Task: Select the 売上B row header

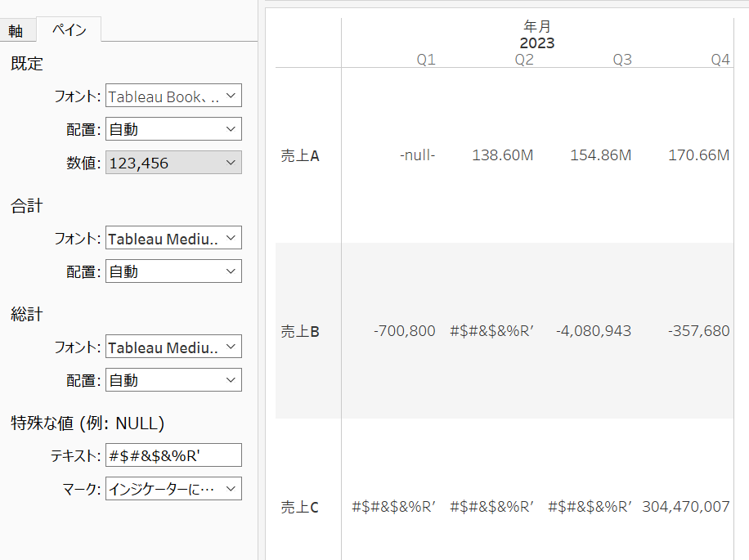Action: coord(299,331)
